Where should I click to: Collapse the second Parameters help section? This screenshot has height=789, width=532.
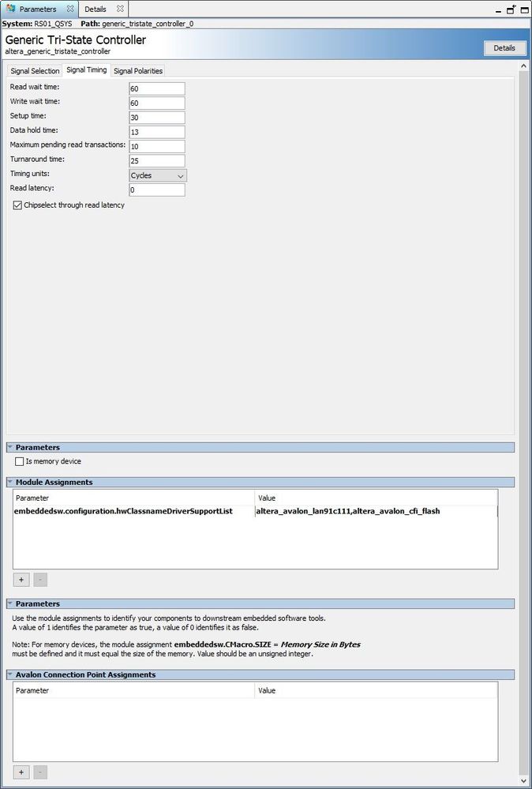(x=10, y=603)
